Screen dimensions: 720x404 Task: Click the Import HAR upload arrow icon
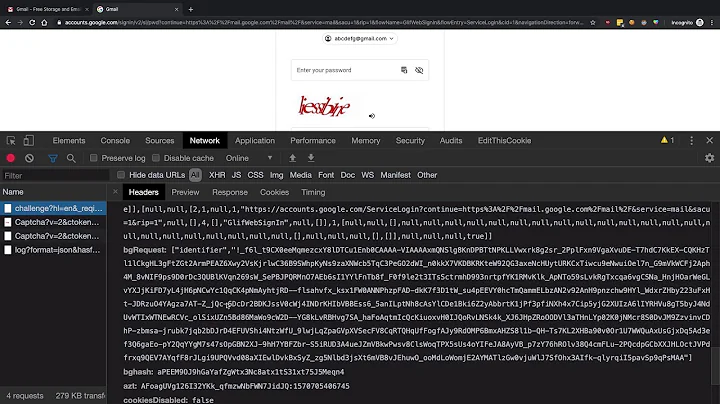tap(292, 158)
